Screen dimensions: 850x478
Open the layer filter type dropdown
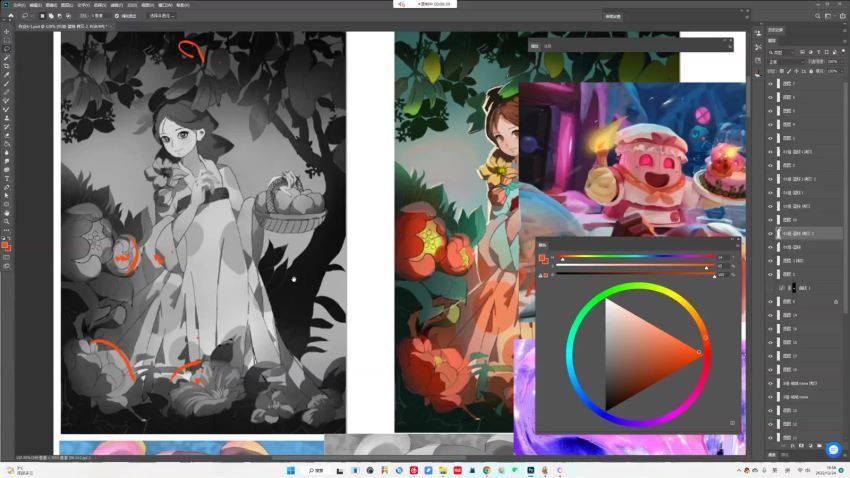(x=782, y=52)
